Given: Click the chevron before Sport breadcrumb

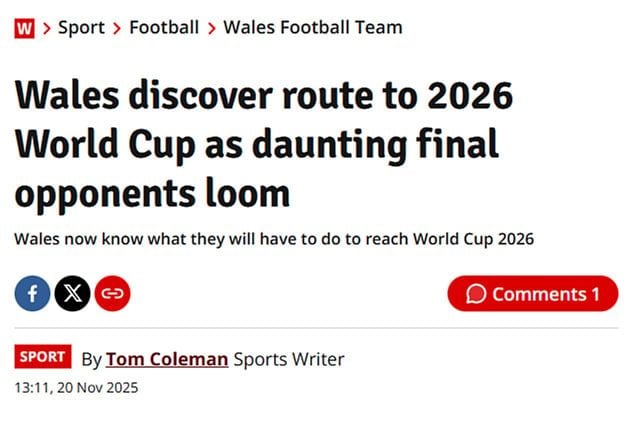Looking at the screenshot, I should tap(45, 28).
